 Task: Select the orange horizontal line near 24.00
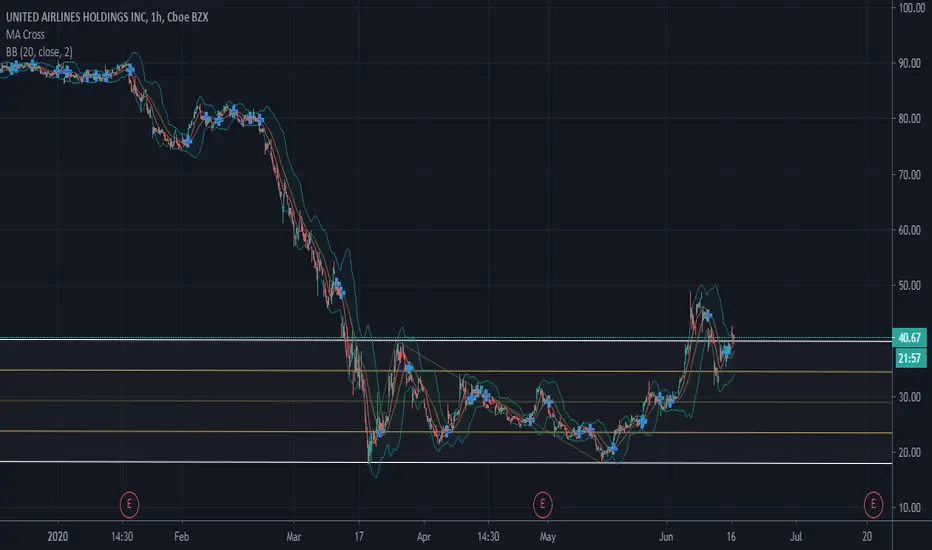point(446,432)
